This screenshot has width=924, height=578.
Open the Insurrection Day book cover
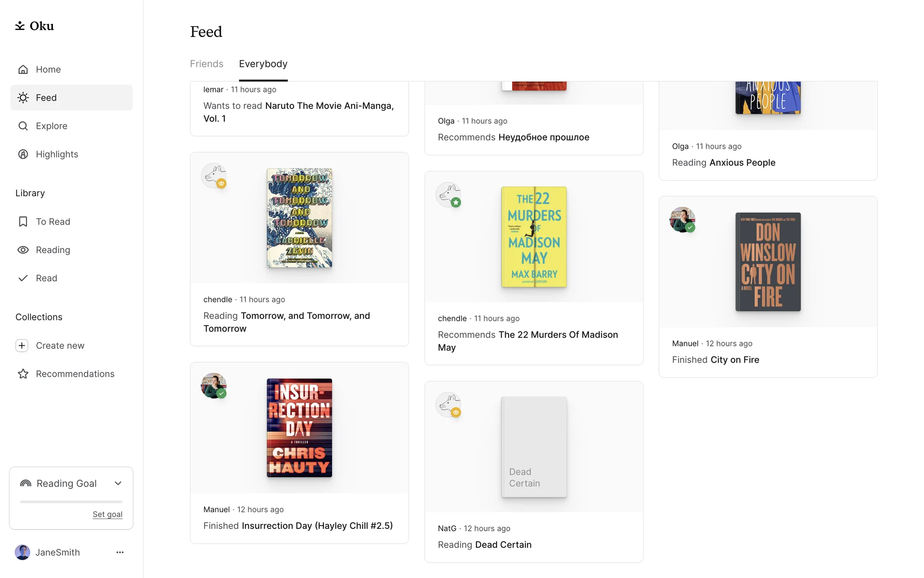tap(299, 428)
